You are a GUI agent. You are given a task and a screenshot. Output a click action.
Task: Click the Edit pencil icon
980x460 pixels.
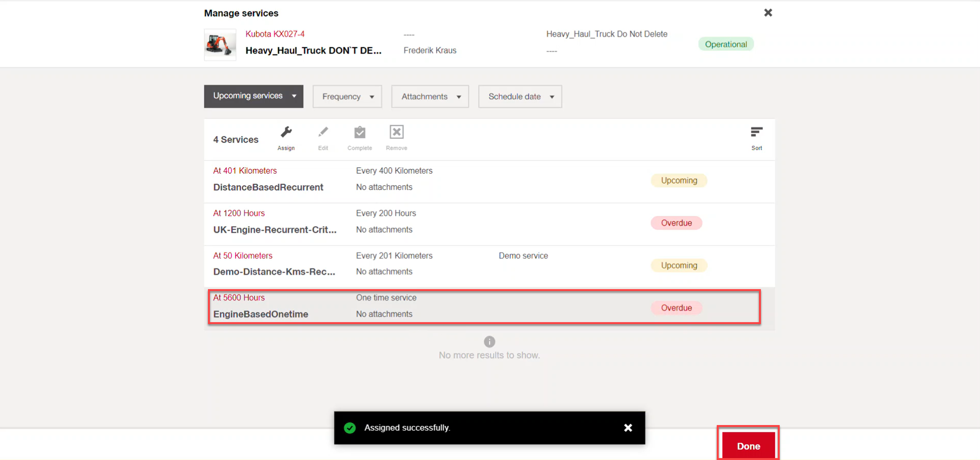323,132
